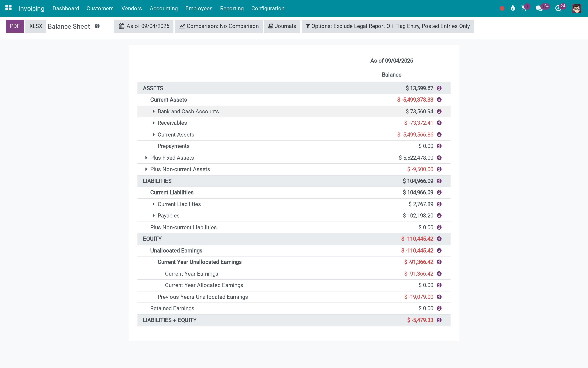Viewport: 588px width, 368px height.
Task: Open the Customers menu
Action: coord(100,8)
